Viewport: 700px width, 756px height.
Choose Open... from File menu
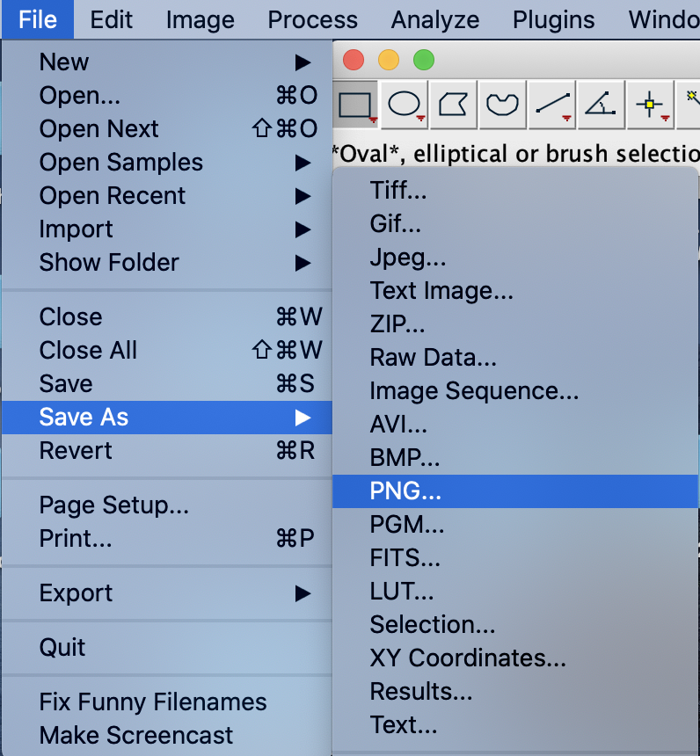click(167, 96)
